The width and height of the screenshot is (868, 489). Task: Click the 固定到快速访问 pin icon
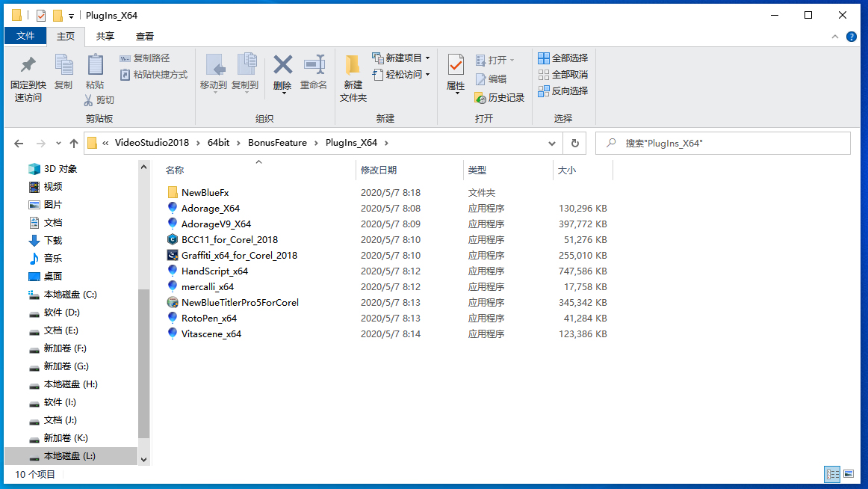pos(28,65)
